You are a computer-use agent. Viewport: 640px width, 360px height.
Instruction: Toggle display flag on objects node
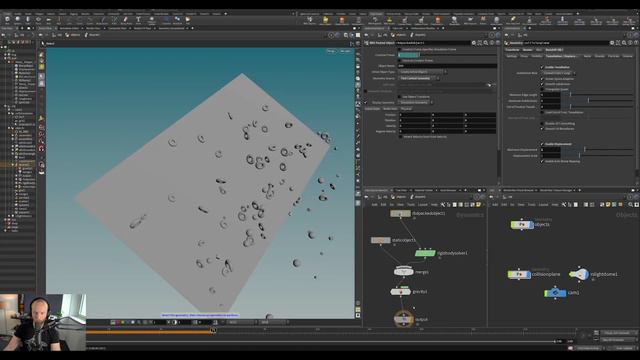click(x=531, y=224)
